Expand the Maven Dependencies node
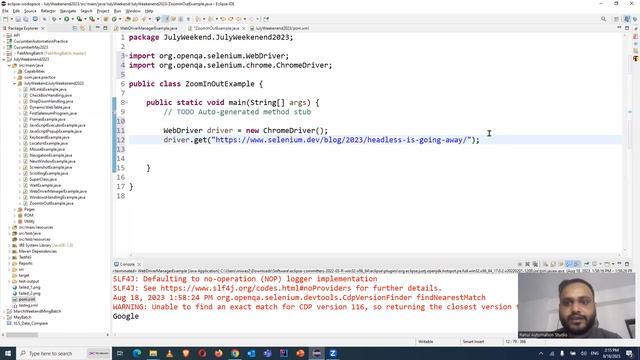The height and width of the screenshot is (360, 640). pos(9,251)
